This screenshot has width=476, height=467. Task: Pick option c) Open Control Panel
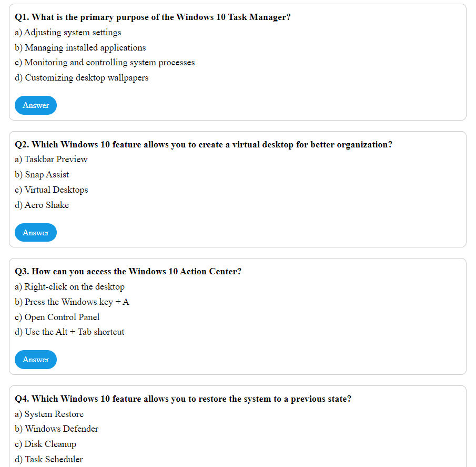tap(61, 317)
